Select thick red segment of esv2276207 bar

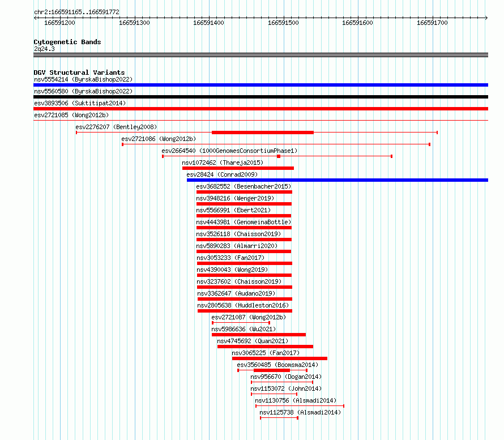click(263, 133)
